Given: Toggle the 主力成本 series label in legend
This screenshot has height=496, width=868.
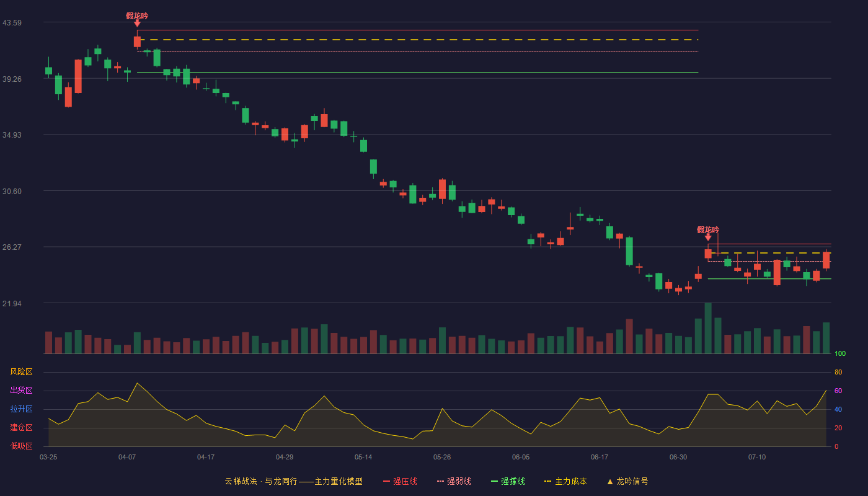Looking at the screenshot, I should click(570, 481).
